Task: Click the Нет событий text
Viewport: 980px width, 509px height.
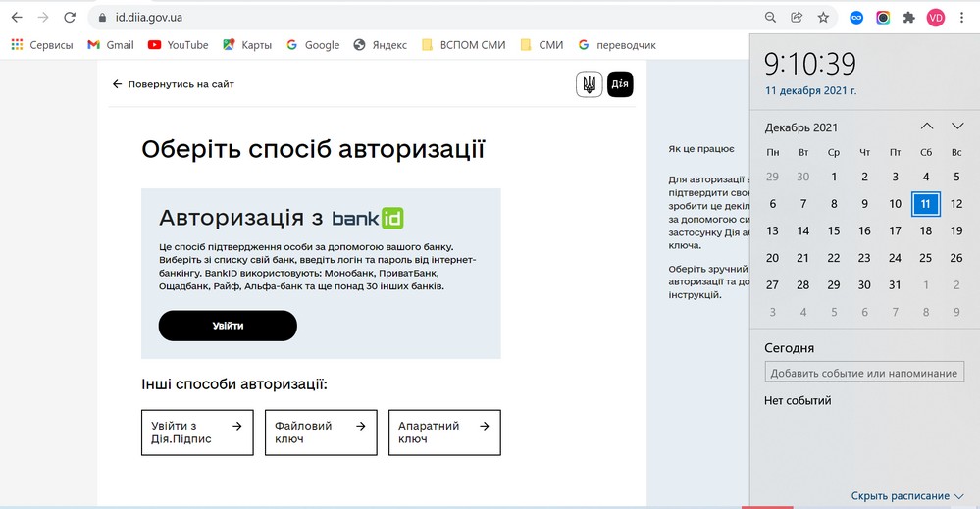Action: (798, 401)
